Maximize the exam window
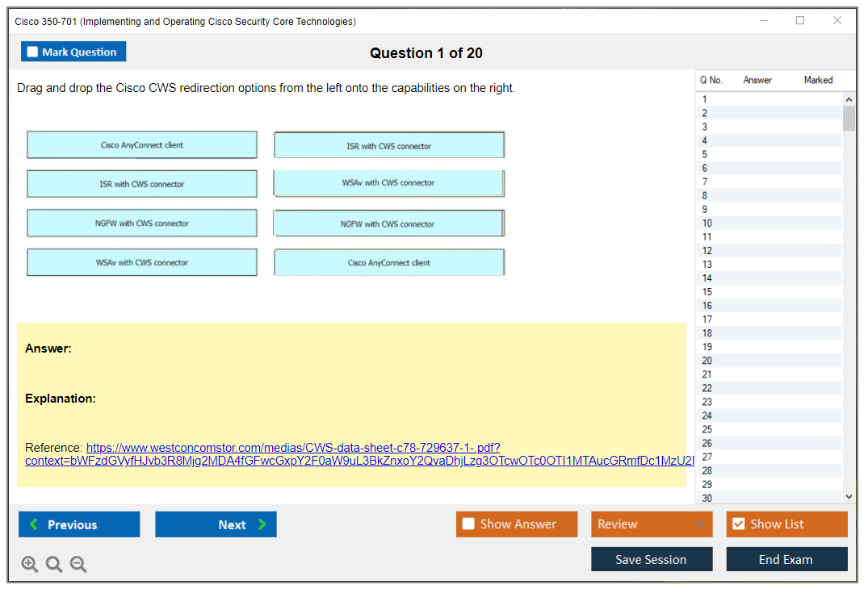868x593 pixels. 800,21
